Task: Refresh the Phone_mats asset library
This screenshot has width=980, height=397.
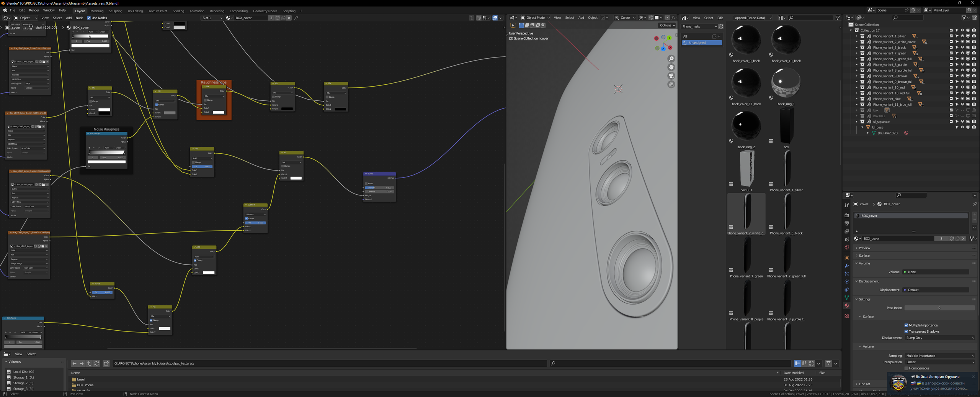Action: [721, 26]
